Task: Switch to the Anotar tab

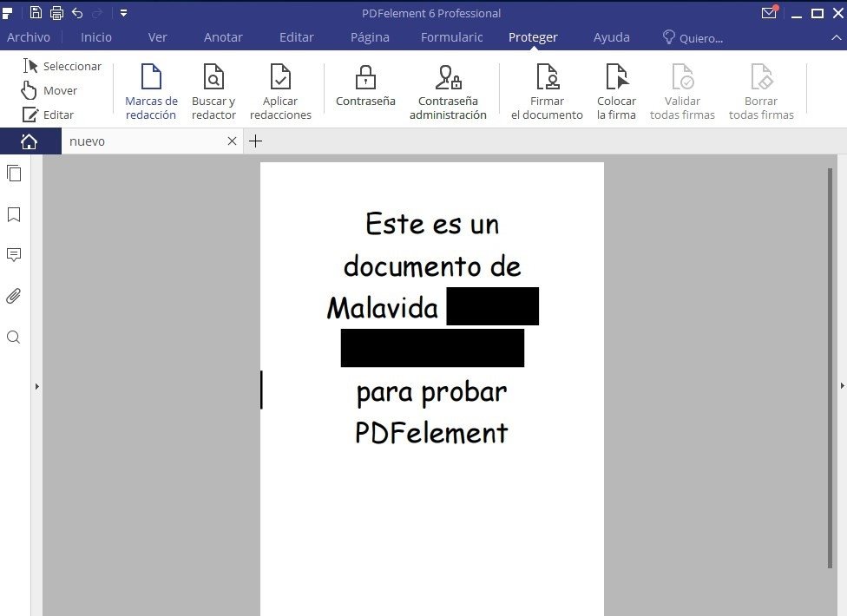Action: 223,37
